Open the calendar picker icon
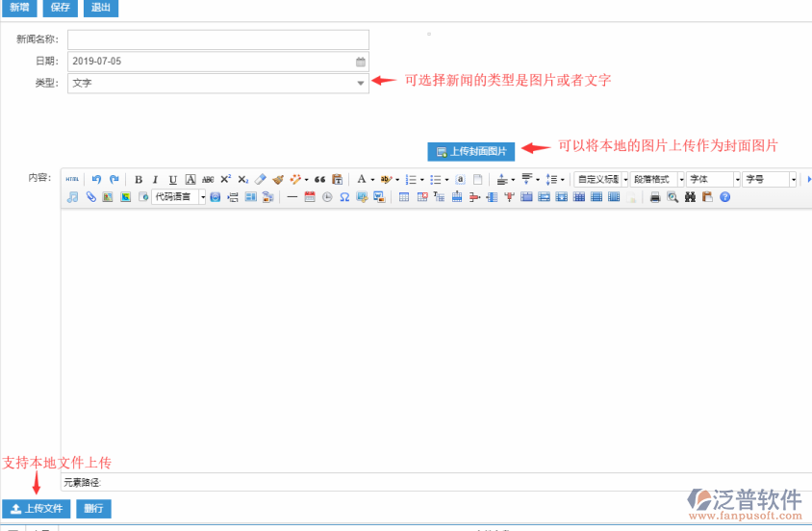The image size is (812, 531). 361,62
